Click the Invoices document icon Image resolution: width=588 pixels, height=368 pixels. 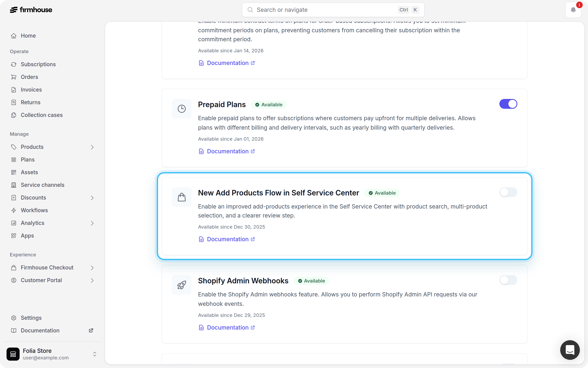tap(14, 90)
